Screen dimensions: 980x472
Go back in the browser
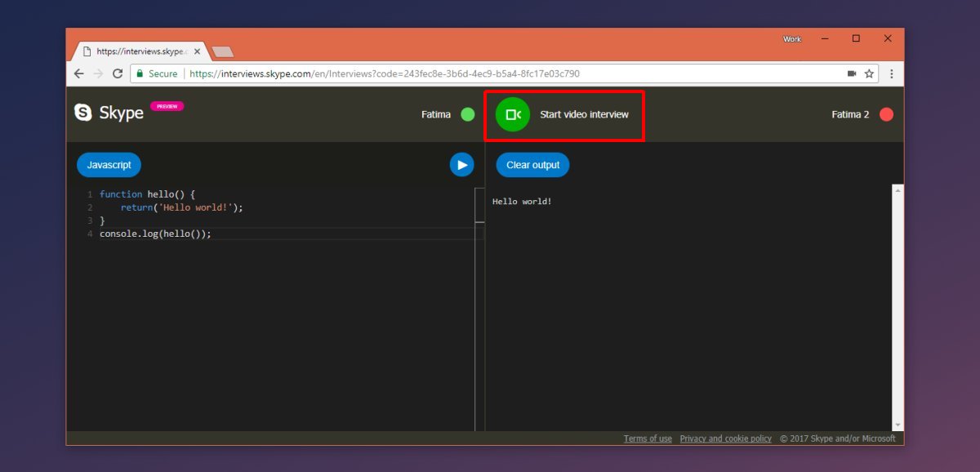79,73
